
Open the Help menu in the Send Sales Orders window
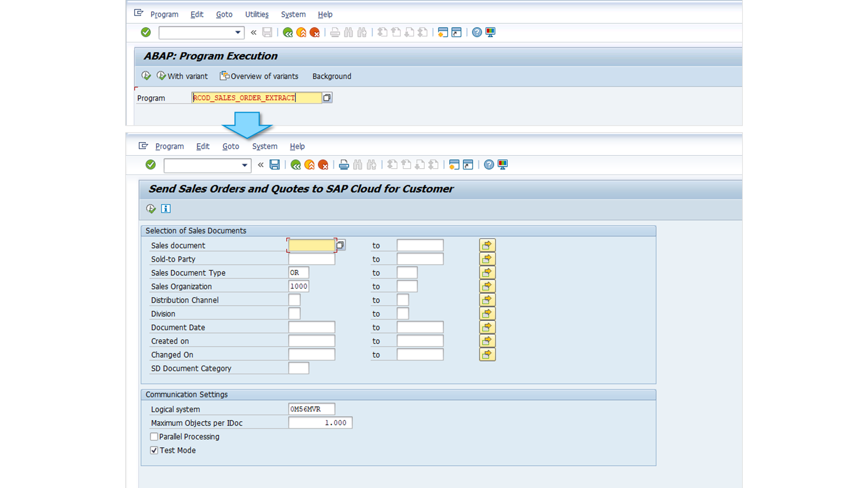297,146
